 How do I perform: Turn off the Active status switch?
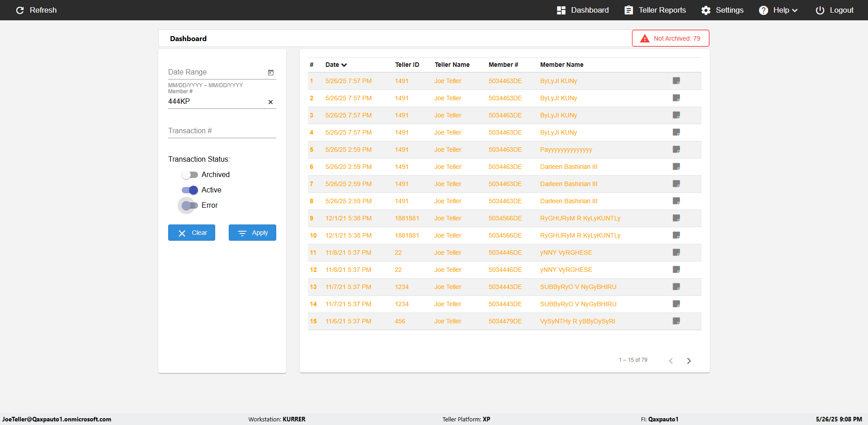(190, 190)
